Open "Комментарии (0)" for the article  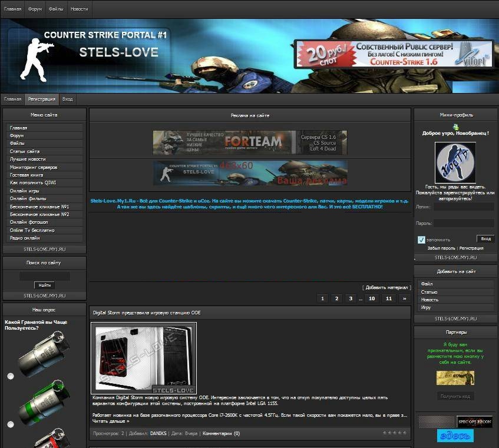[x=221, y=433]
